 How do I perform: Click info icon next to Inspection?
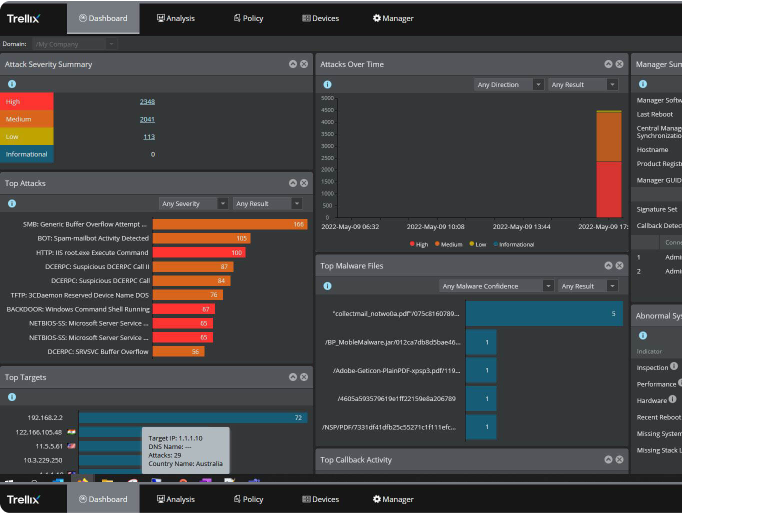(674, 366)
